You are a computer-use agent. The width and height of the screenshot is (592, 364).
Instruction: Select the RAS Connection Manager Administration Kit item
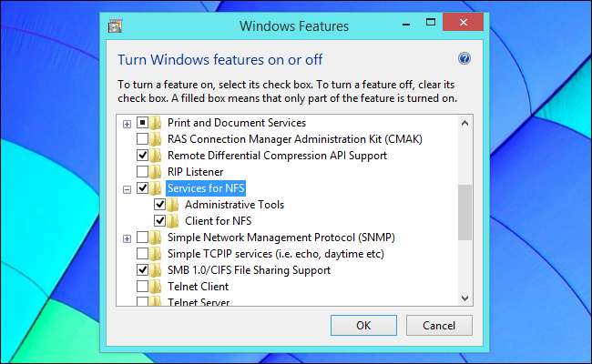281,139
